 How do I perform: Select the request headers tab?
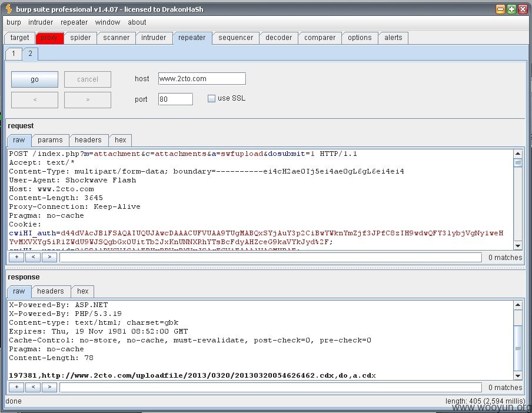pos(88,140)
